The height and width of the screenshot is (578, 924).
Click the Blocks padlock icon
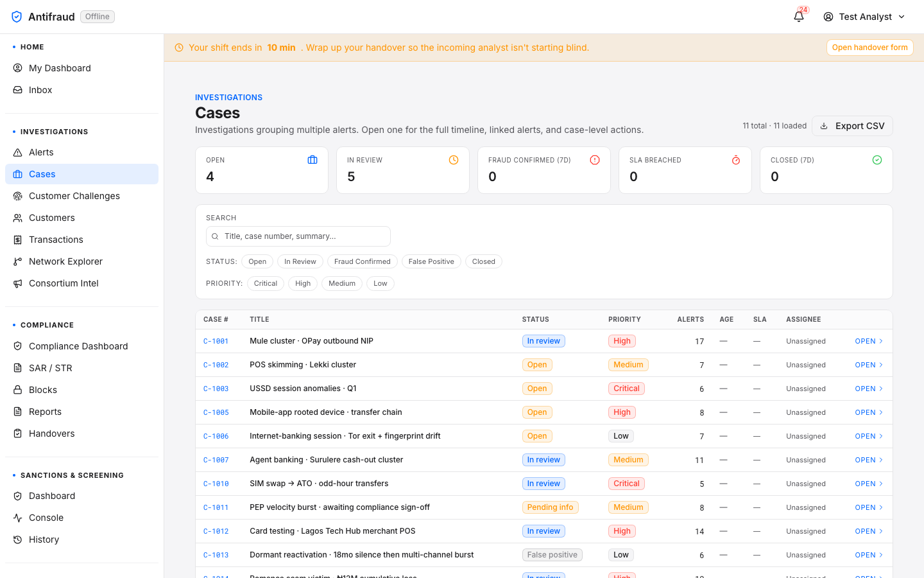(18, 390)
